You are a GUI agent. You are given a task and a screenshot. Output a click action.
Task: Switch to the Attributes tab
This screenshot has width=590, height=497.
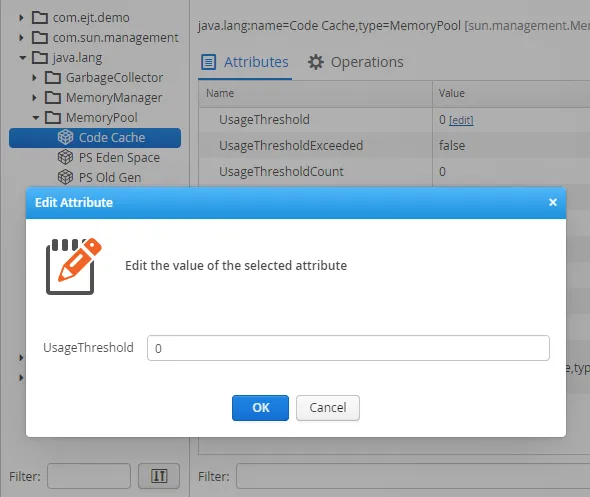point(245,62)
